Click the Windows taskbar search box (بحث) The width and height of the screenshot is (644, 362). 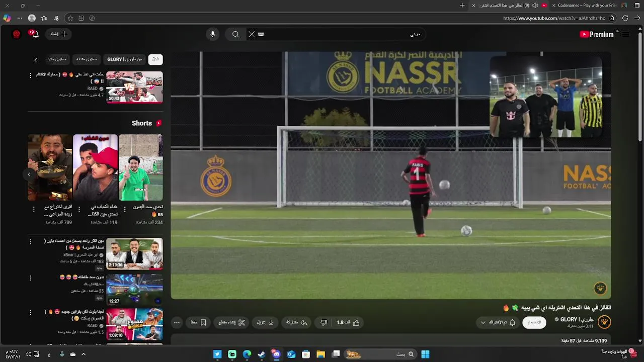[381, 354]
